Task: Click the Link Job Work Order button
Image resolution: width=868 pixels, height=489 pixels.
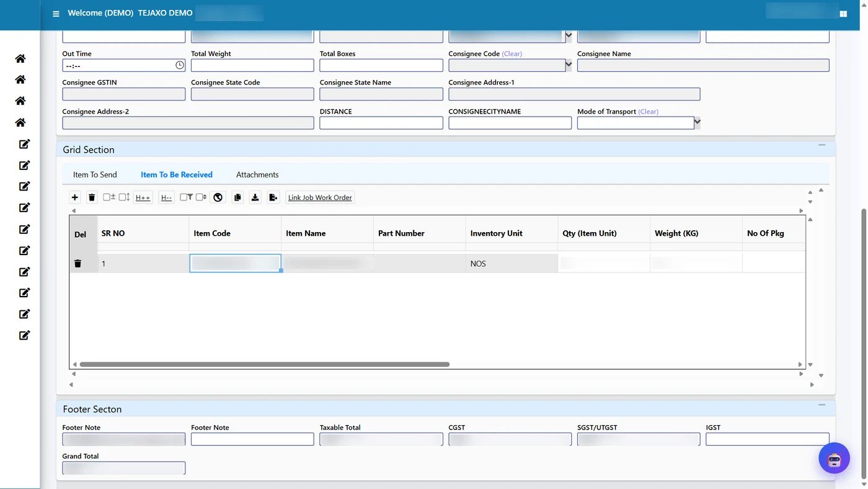Action: [x=320, y=197]
